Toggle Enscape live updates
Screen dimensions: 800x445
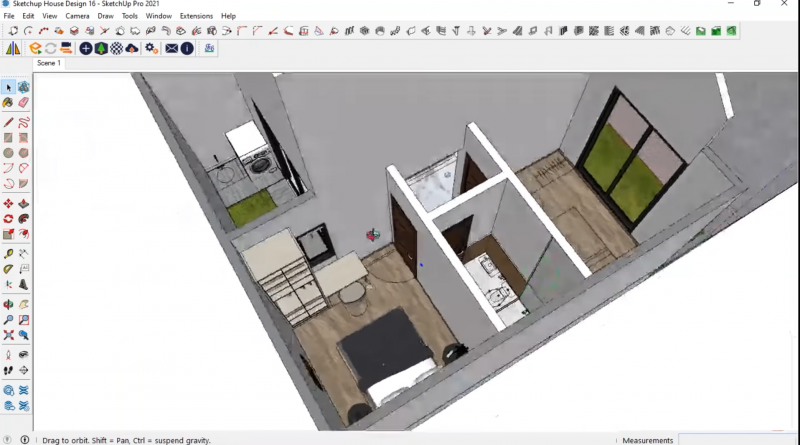tap(51, 48)
